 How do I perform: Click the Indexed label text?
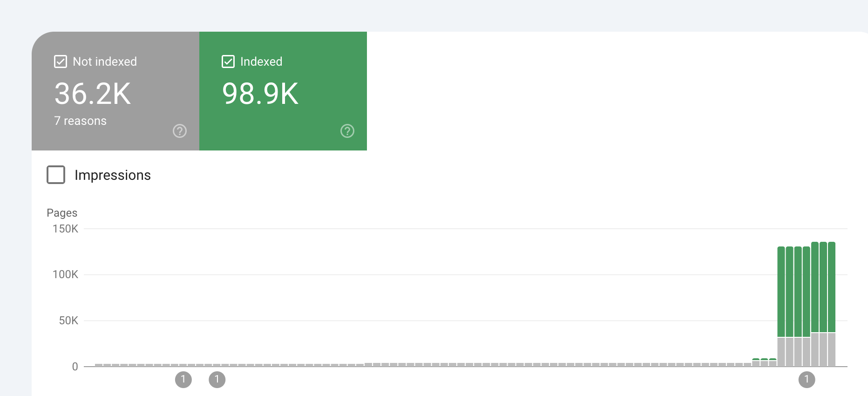tap(261, 61)
